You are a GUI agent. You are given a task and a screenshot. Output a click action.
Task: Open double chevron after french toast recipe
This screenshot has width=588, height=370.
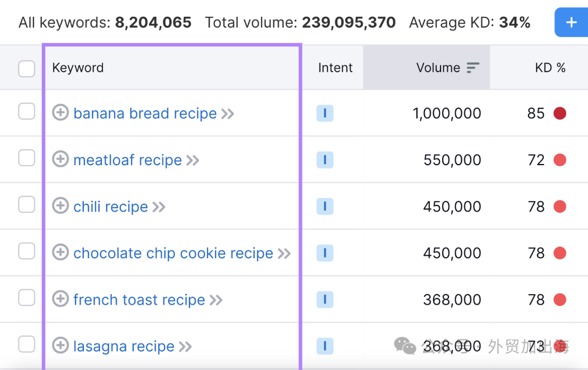(x=216, y=300)
